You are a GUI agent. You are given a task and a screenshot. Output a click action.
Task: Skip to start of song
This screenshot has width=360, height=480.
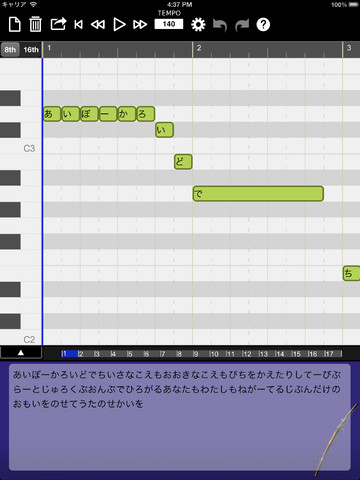78,25
